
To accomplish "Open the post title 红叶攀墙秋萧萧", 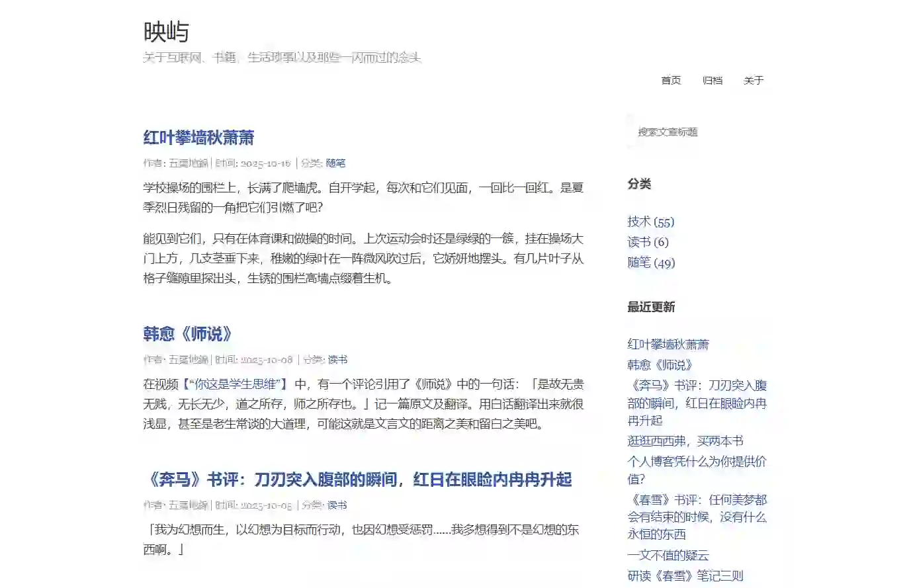I will [x=198, y=138].
